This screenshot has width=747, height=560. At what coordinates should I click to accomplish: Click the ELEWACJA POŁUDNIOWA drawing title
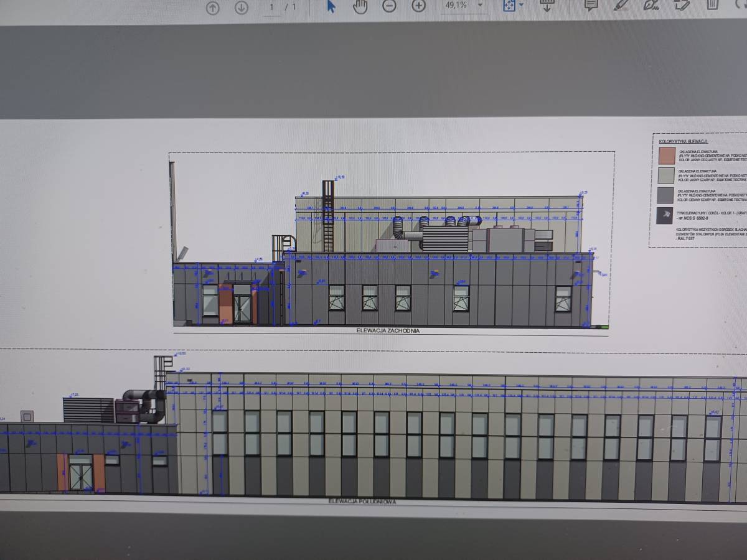click(362, 501)
